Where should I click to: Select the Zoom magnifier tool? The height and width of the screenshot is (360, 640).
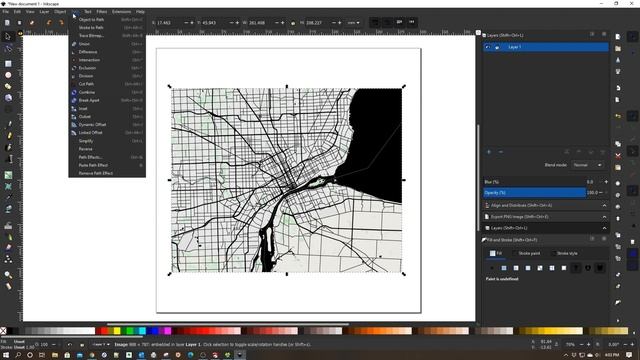click(8, 275)
